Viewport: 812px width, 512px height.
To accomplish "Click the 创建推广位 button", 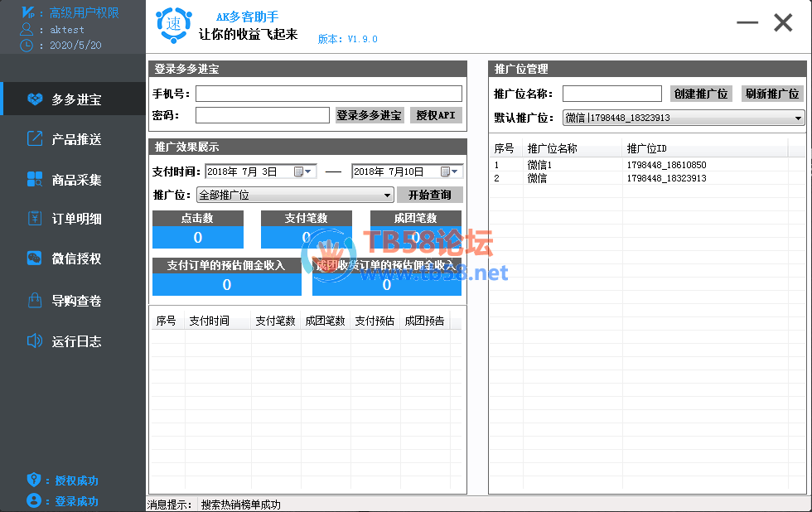I will click(701, 94).
